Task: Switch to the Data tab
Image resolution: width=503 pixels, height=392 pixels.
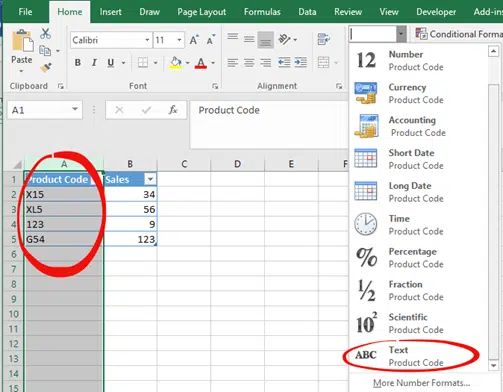Action: [x=307, y=12]
